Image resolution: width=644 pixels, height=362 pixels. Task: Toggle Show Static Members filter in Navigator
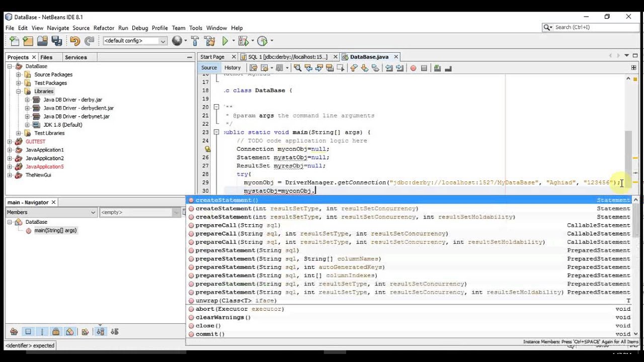42,332
